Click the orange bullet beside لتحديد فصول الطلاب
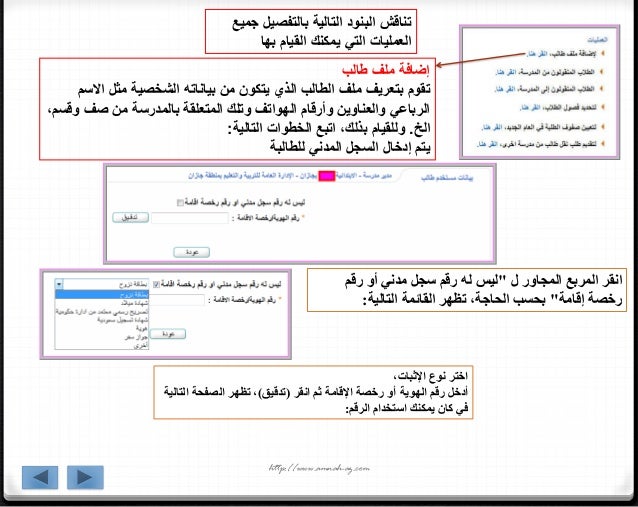This screenshot has height=507, width=638. tap(603, 107)
